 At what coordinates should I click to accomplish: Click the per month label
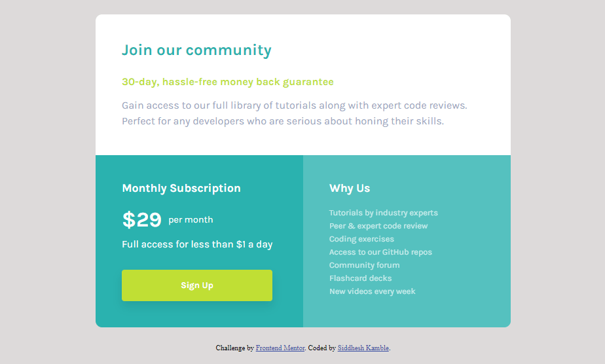[x=191, y=220]
